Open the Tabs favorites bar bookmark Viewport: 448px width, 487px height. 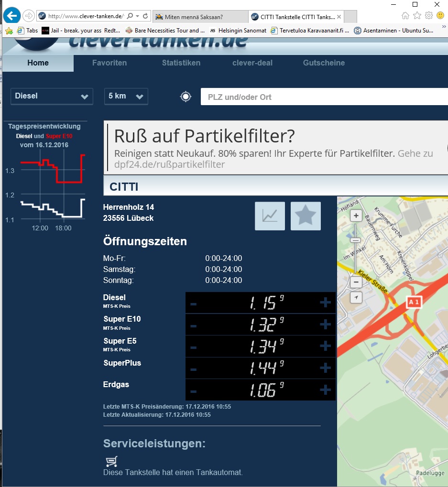tap(28, 31)
